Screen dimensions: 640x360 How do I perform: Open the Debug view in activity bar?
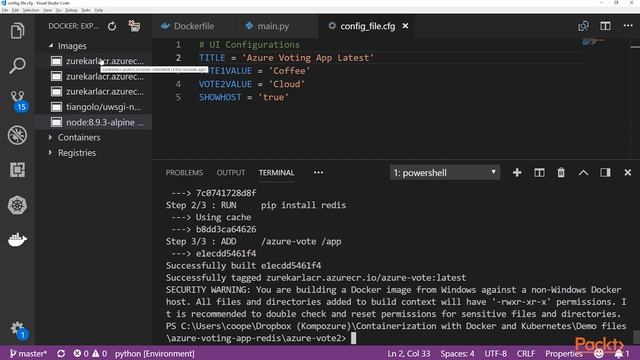click(x=17, y=135)
